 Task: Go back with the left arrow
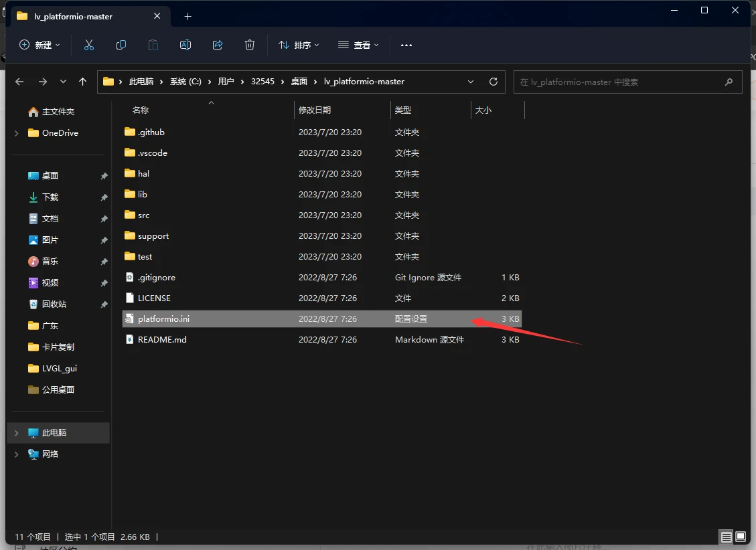tap(19, 82)
